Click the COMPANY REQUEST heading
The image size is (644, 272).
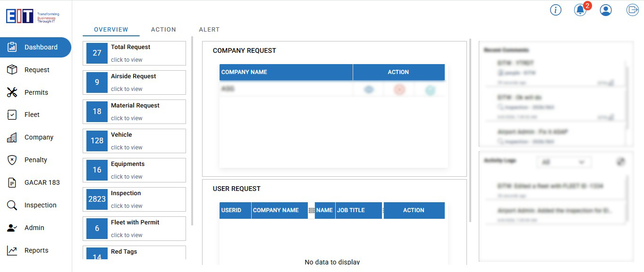coord(245,50)
